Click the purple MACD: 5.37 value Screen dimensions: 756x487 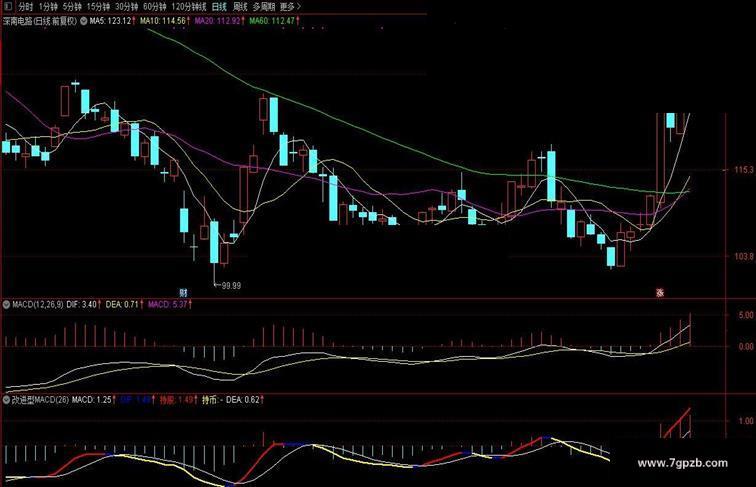pyautogui.click(x=167, y=305)
